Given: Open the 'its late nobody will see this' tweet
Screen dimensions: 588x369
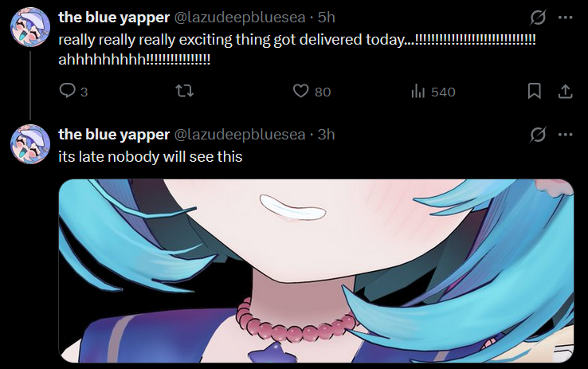Looking at the screenshot, I should coord(151,157).
